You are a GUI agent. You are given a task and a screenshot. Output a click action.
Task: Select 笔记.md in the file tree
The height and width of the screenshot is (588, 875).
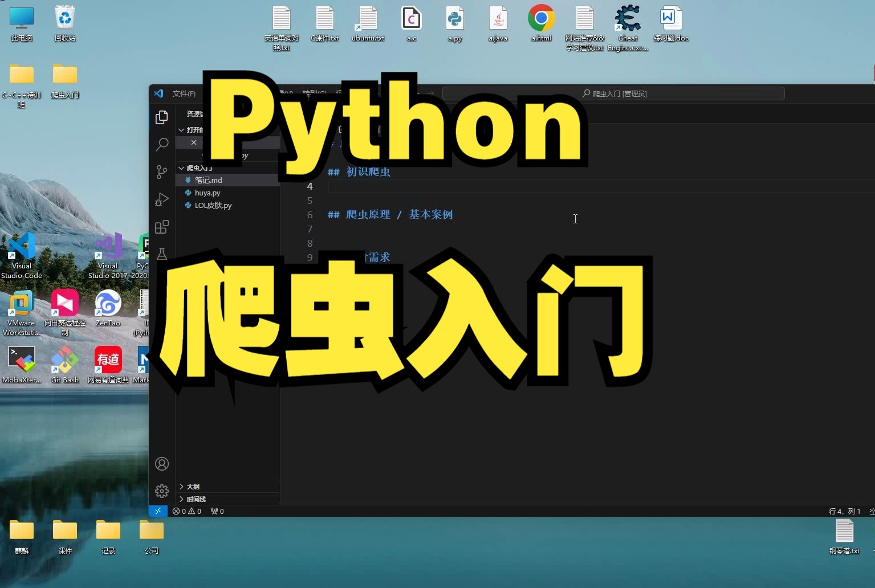(227, 180)
